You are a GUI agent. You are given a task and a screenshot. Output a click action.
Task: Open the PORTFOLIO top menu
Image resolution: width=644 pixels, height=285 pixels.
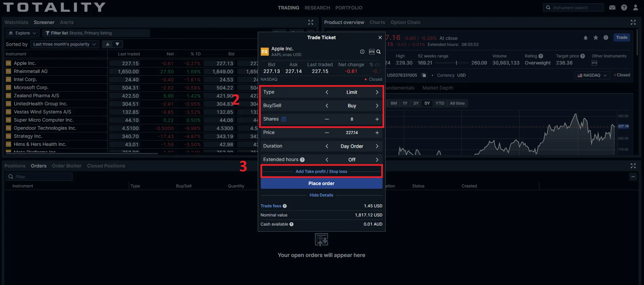click(x=349, y=8)
